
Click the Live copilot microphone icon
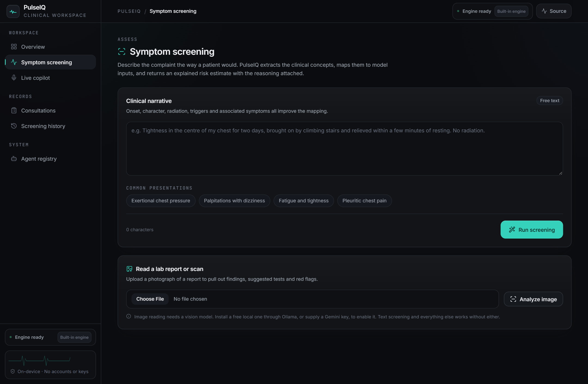14,78
